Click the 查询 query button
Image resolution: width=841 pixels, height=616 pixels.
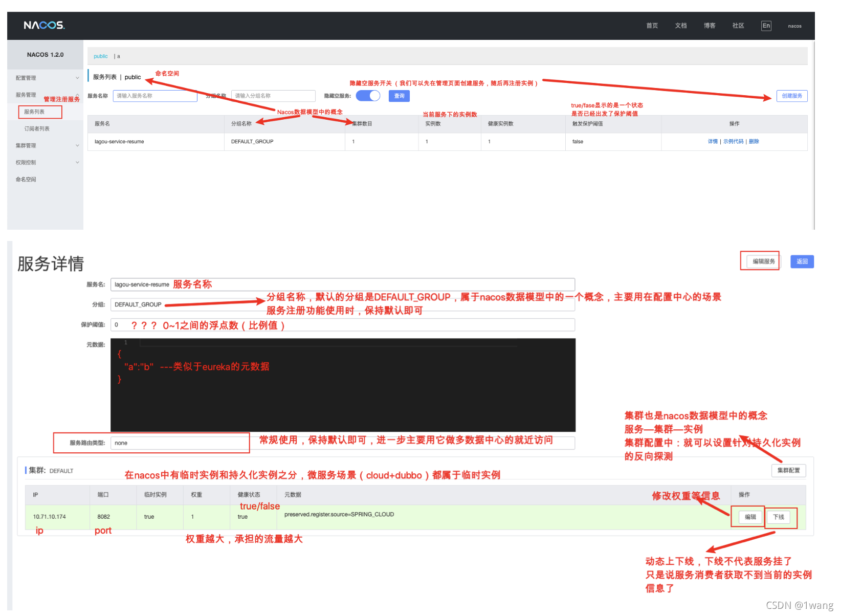click(x=399, y=96)
